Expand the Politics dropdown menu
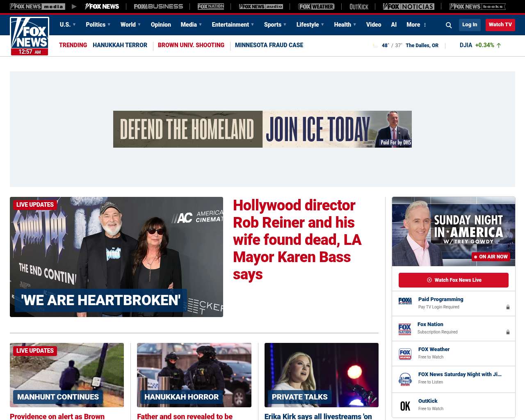This screenshot has width=525, height=420. pyautogui.click(x=98, y=25)
